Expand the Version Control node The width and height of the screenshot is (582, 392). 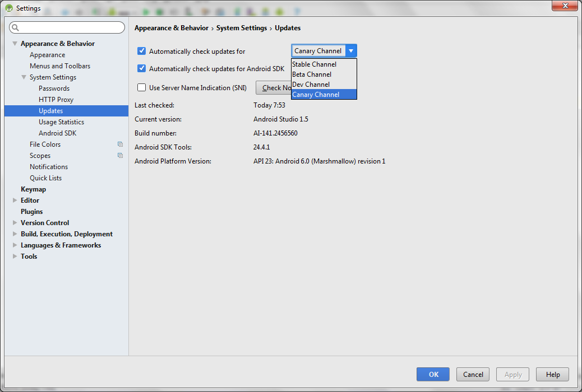(x=15, y=222)
